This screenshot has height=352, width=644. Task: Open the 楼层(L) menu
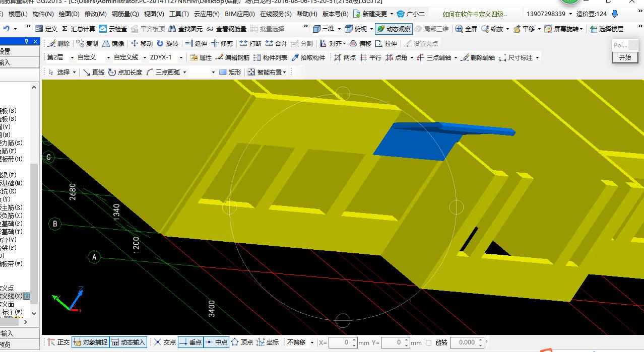18,14
